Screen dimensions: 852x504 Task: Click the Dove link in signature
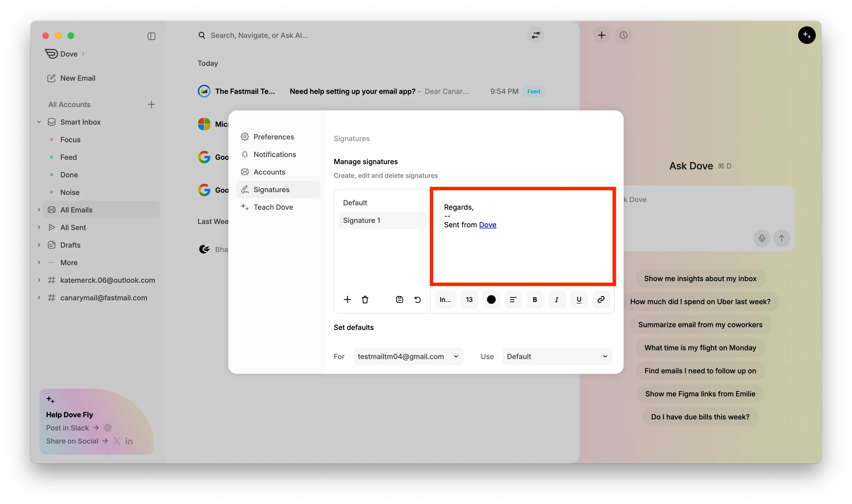click(x=487, y=225)
